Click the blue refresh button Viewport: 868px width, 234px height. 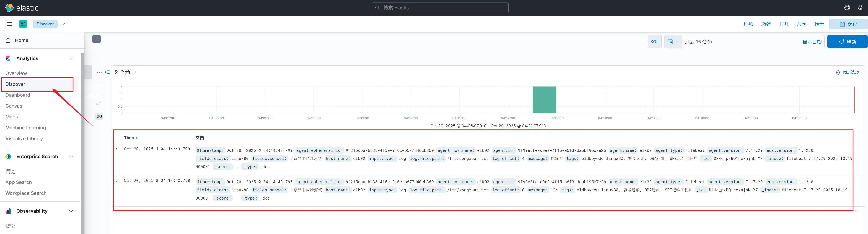pyautogui.click(x=847, y=42)
